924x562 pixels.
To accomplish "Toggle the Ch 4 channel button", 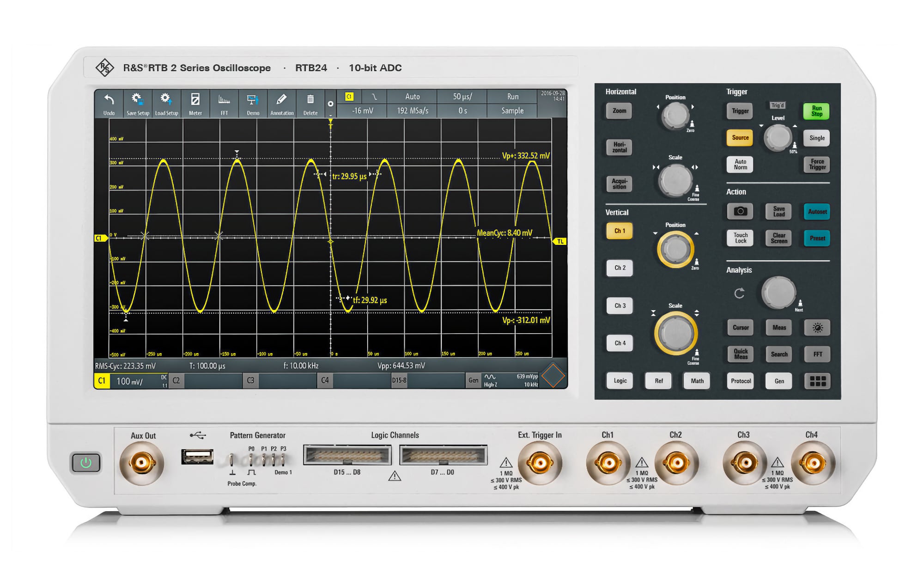I will (620, 343).
